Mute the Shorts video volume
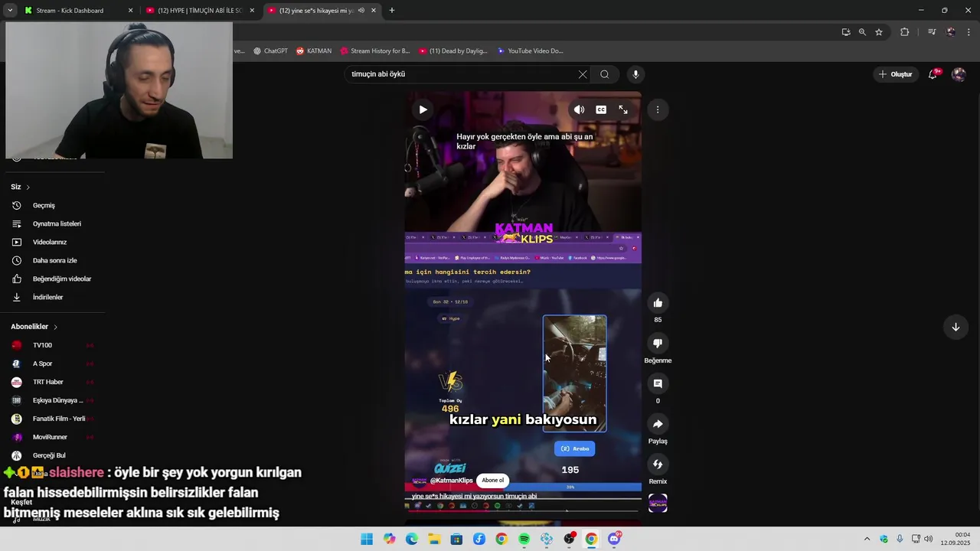 [579, 109]
